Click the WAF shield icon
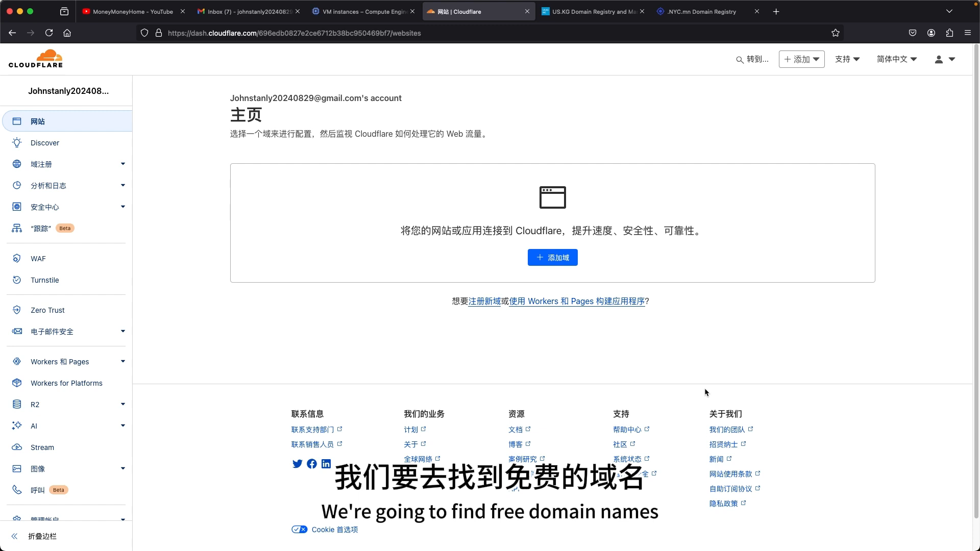 tap(17, 259)
